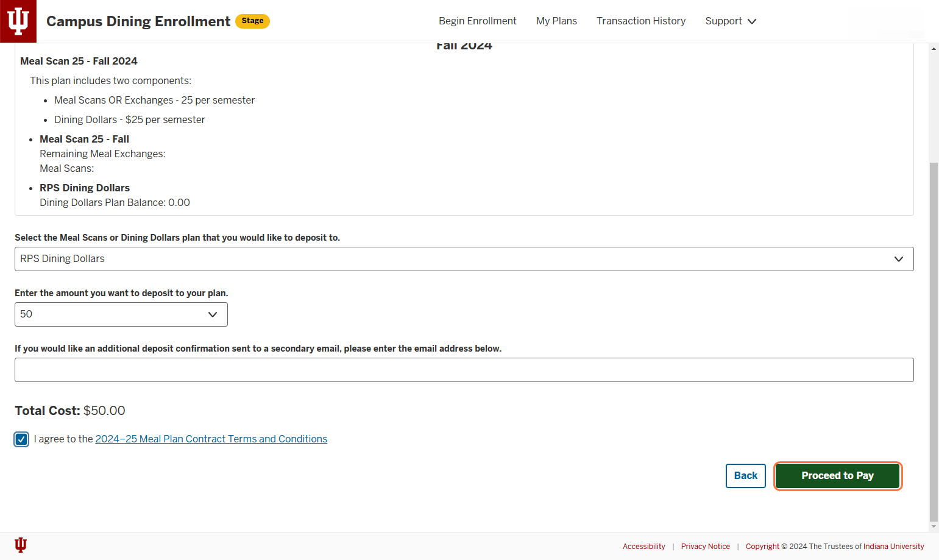
Task: Open the Accessibility footer link
Action: pyautogui.click(x=643, y=547)
